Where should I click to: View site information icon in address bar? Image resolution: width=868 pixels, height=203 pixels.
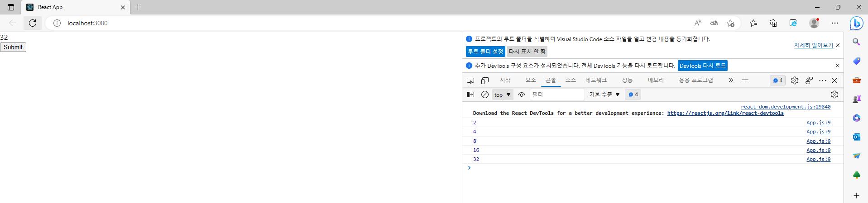[57, 23]
